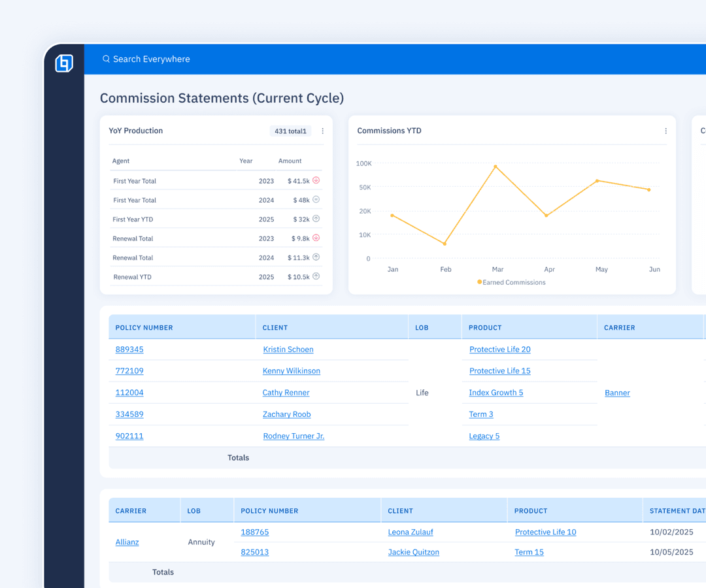Toggle the Earned Commissions legend
706x588 pixels.
[511, 282]
